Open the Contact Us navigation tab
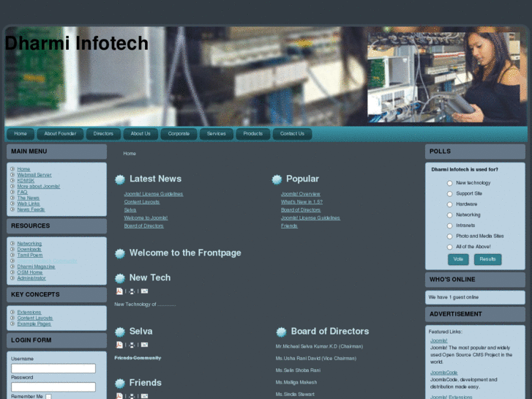The width and height of the screenshot is (532, 399). click(292, 134)
